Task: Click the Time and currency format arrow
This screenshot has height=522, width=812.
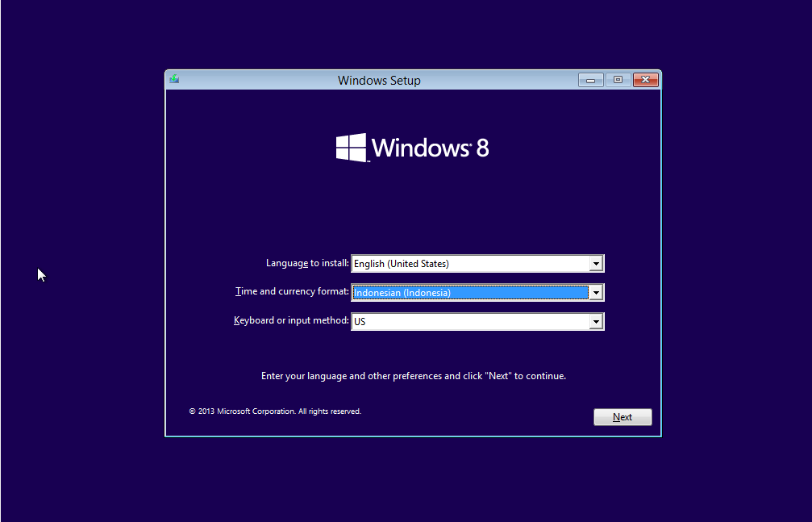Action: point(596,292)
